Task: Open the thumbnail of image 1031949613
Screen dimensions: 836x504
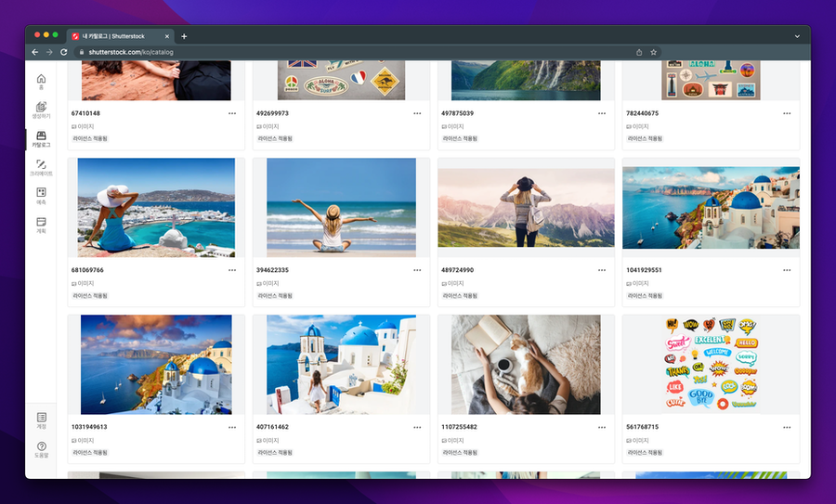Action: 156,365
